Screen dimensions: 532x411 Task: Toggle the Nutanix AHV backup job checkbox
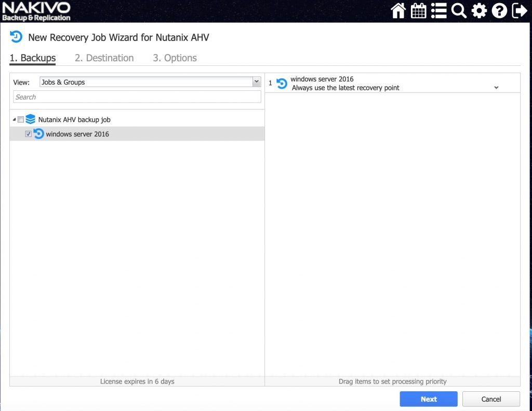[21, 119]
